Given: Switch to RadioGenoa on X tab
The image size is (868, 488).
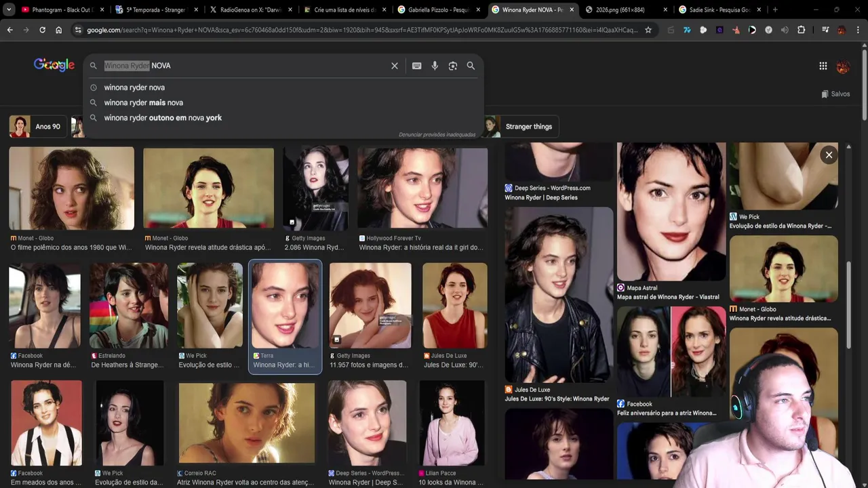Looking at the screenshot, I should [x=250, y=10].
